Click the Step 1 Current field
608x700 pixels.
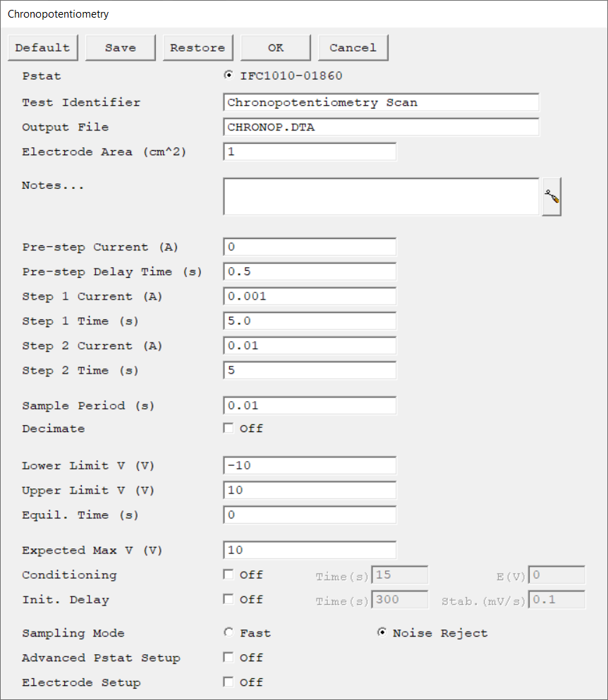(309, 296)
